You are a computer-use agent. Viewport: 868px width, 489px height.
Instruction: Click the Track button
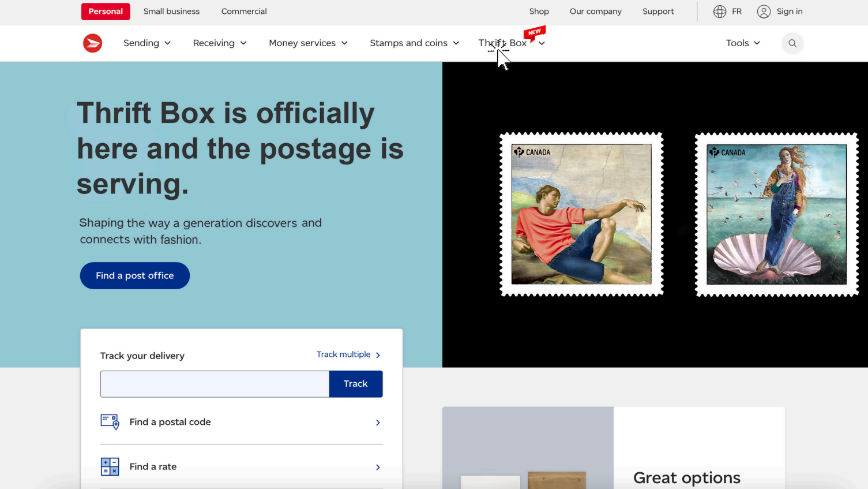(x=356, y=384)
